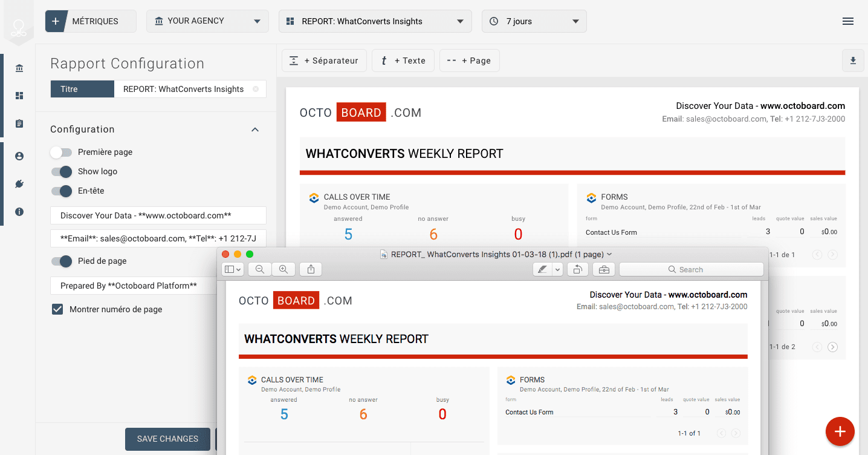868x455 pixels.
Task: Toggle the Pied de page switch
Action: (x=61, y=261)
